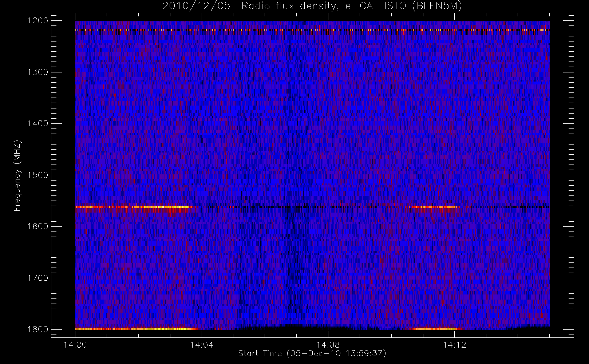
Task: Click the 14:04 time tick label
Action: click(202, 345)
